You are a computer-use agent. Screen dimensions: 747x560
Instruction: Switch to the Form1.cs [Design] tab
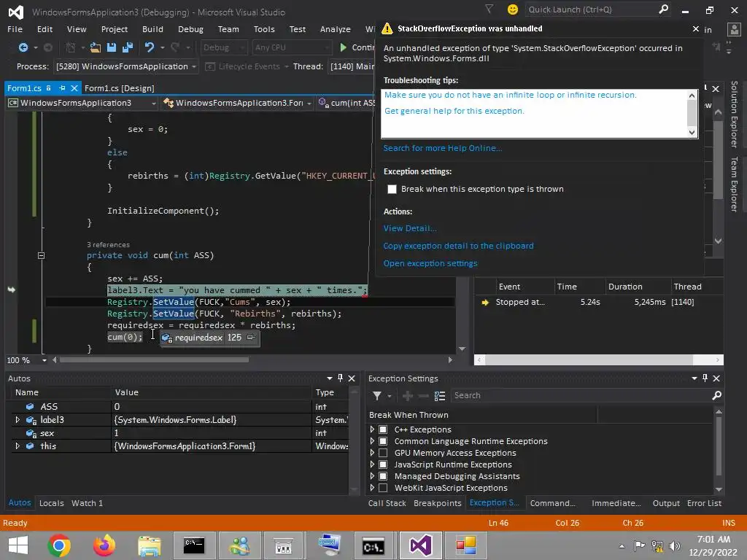(x=119, y=88)
